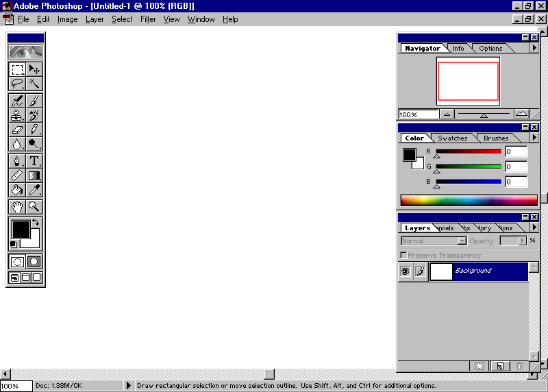Select the Dodge tool
This screenshot has width=548, height=392.
pyautogui.click(x=34, y=144)
